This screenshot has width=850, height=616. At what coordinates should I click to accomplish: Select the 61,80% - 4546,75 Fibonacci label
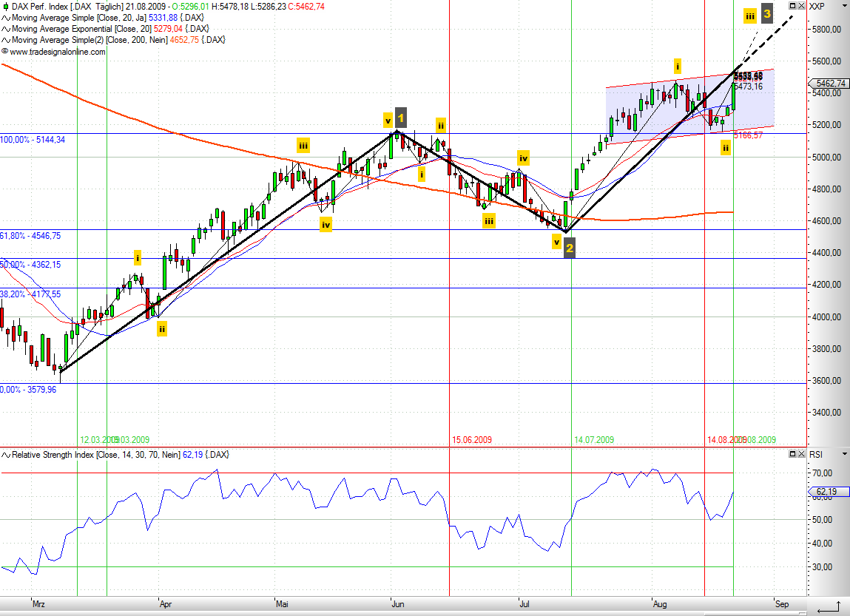click(30, 236)
